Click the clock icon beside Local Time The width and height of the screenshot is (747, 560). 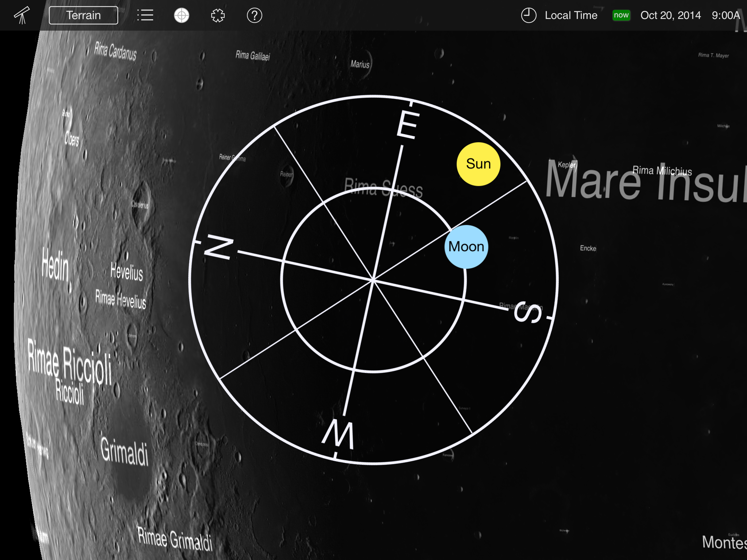529,15
